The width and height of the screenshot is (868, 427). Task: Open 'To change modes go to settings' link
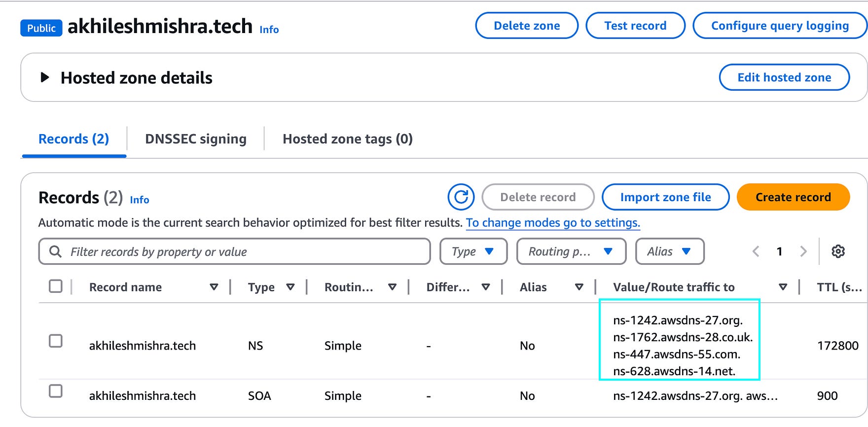(553, 223)
